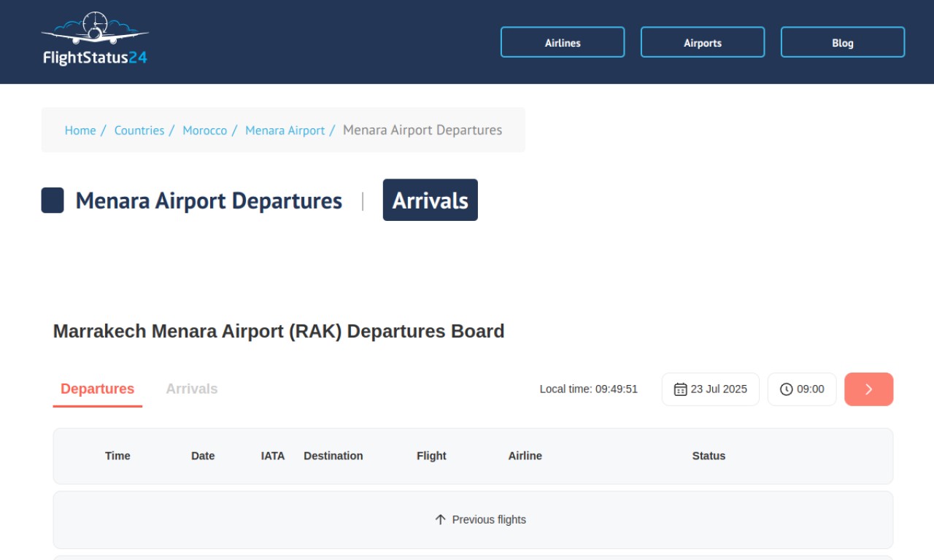The width and height of the screenshot is (934, 560).
Task: Follow the Countries breadcrumb link
Action: 139,131
